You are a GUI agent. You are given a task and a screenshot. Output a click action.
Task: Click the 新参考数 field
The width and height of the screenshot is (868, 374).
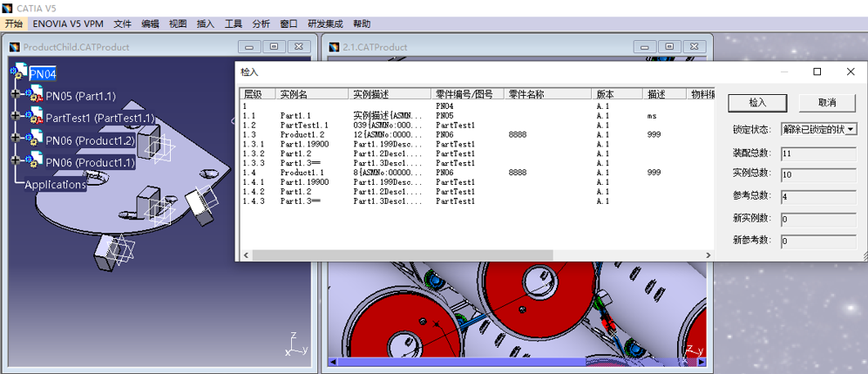(x=818, y=241)
